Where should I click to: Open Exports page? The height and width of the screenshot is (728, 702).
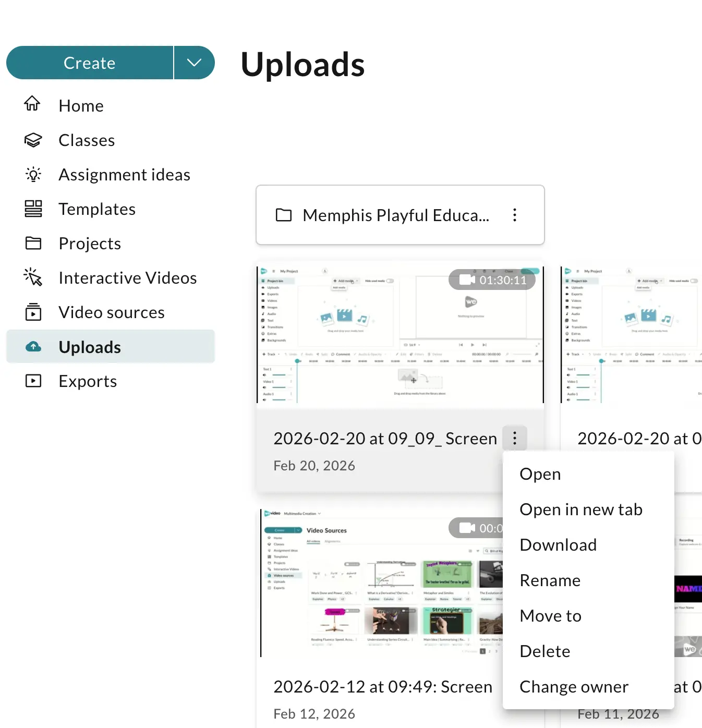[x=111, y=381]
